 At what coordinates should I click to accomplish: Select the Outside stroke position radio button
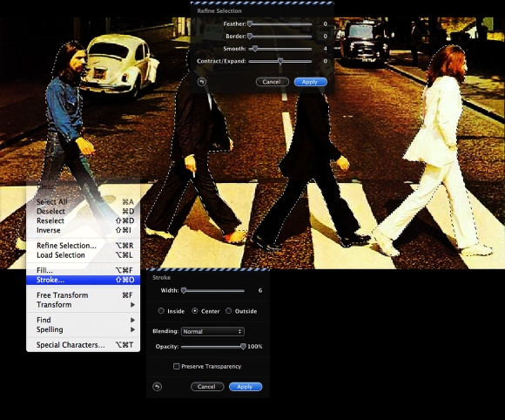click(229, 311)
